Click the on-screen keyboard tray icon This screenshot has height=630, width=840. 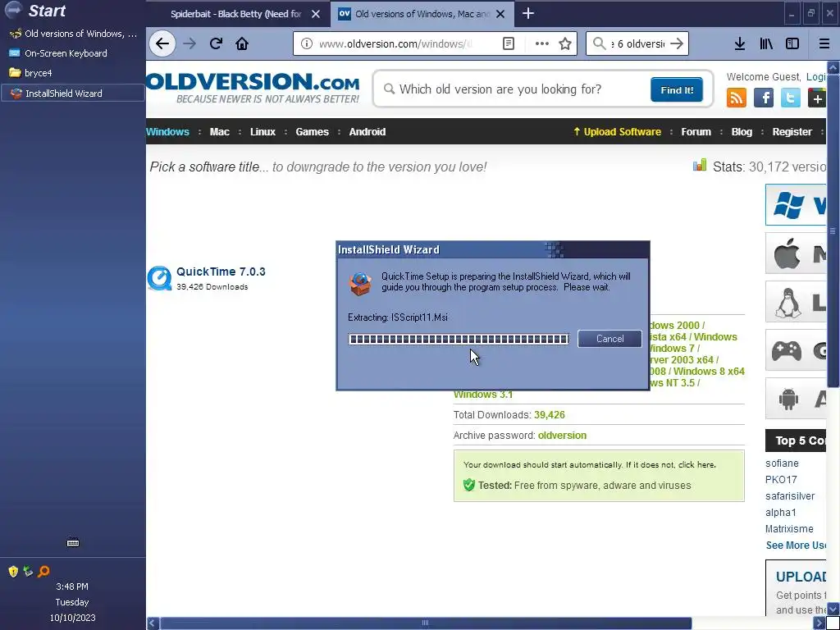73,543
